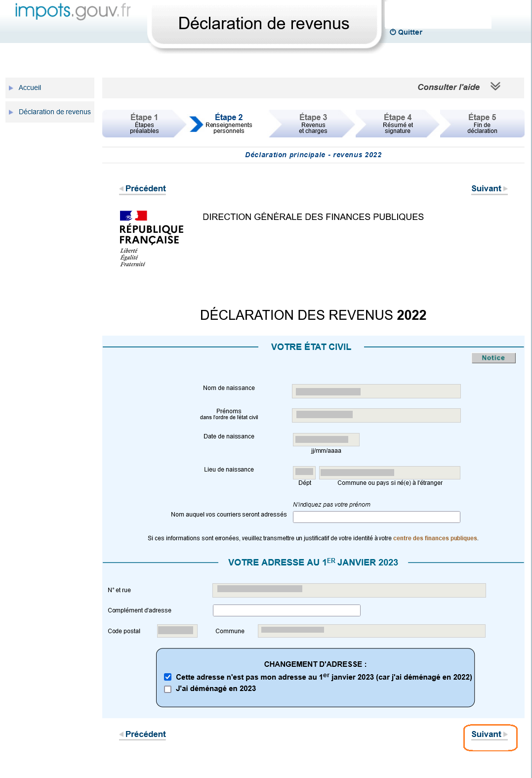The width and height of the screenshot is (532, 778).
Task: Click the arrow bullet beside Accueil
Action: point(11,88)
